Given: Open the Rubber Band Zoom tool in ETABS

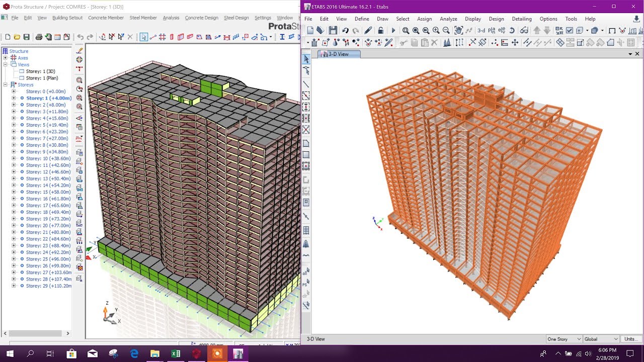Looking at the screenshot, I should coord(406,31).
